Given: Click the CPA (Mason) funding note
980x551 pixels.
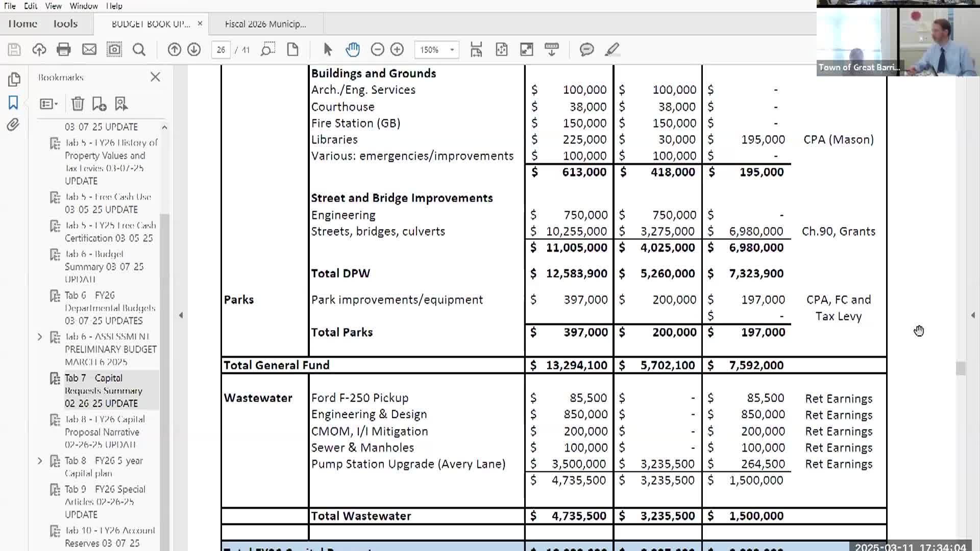Looking at the screenshot, I should (838, 140).
